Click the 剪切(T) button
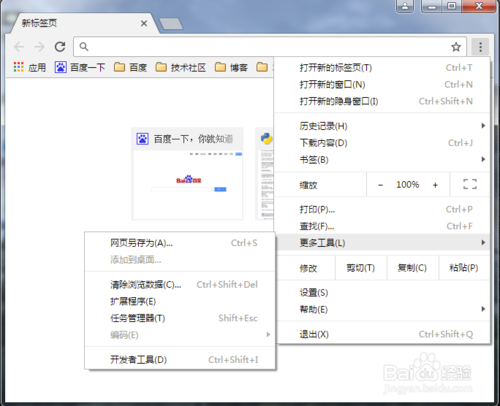The image size is (500, 406). (x=361, y=268)
